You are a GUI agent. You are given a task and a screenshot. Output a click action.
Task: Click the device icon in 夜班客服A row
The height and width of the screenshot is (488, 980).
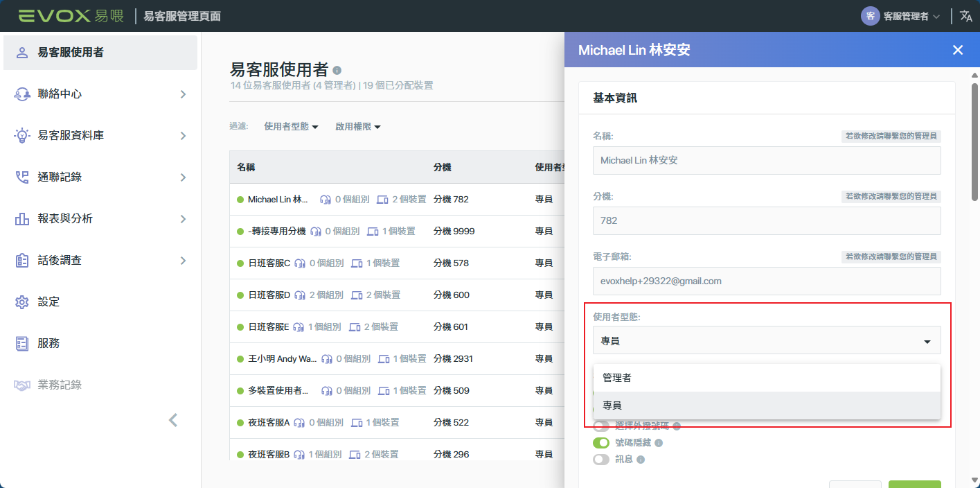[x=357, y=423]
